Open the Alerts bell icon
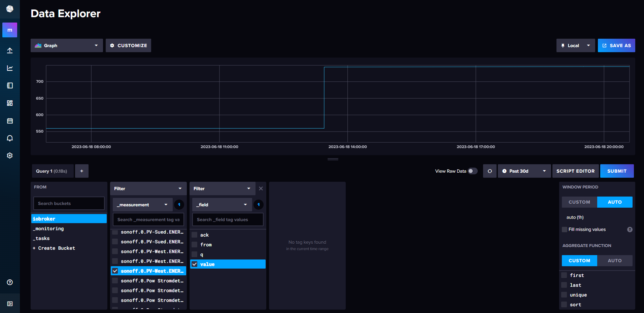Image resolution: width=644 pixels, height=313 pixels. click(x=10, y=138)
